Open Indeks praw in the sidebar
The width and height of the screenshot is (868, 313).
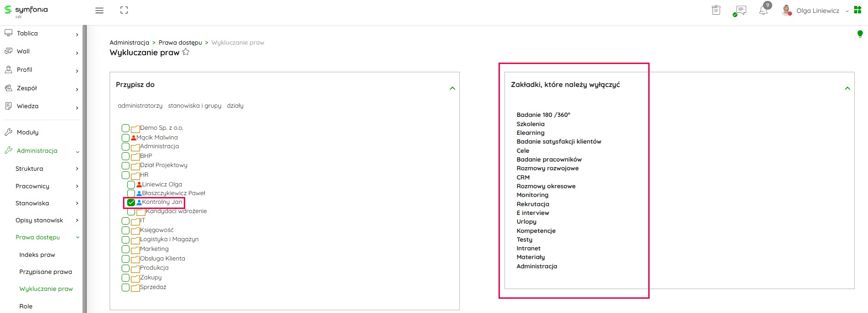[37, 255]
